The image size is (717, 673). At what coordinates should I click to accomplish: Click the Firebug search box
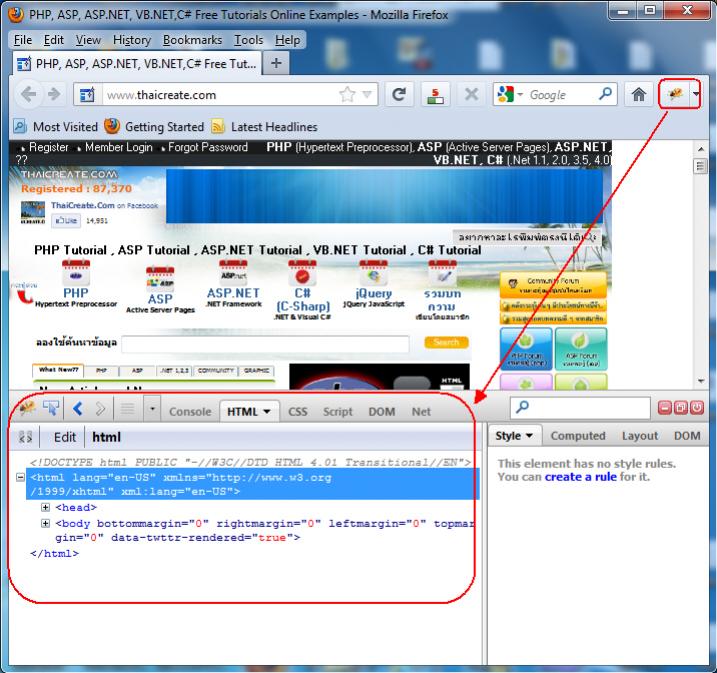pos(580,407)
